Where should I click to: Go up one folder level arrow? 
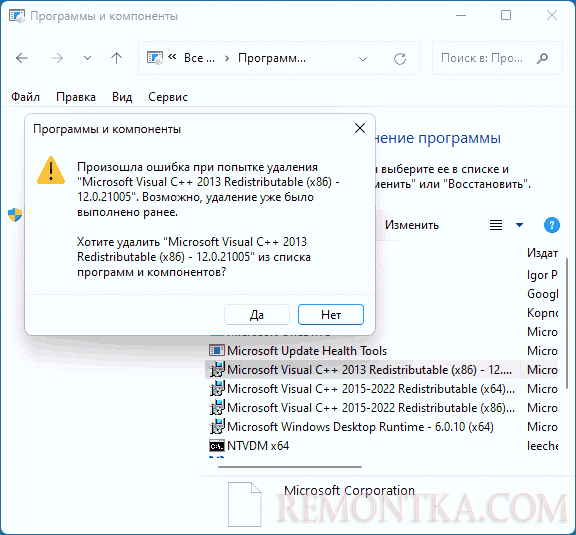tap(116, 58)
